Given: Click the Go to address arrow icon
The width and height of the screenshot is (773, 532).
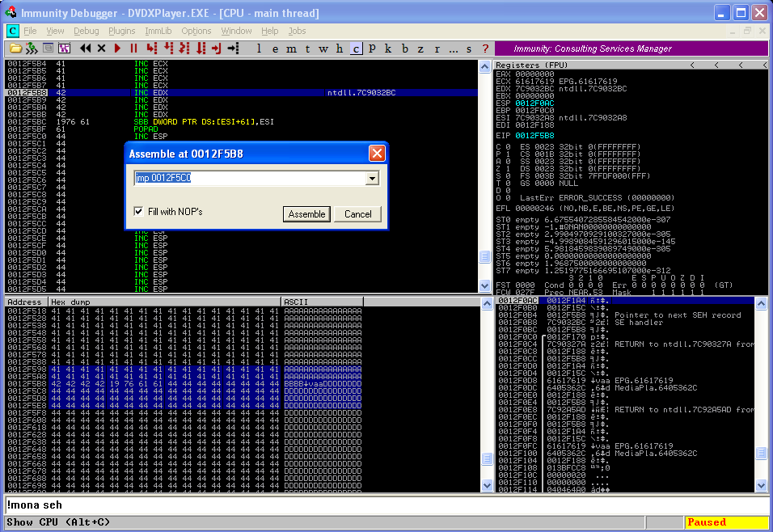Looking at the screenshot, I should tap(233, 49).
